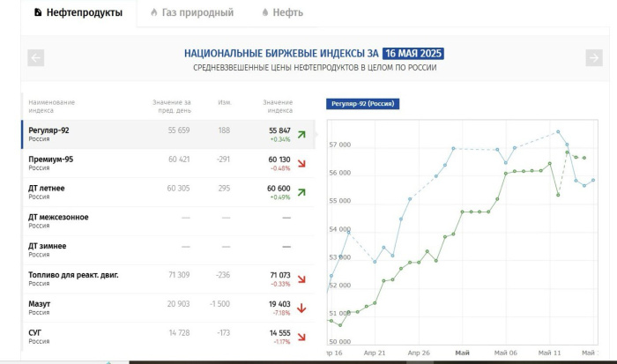Open the Нефтепродукты tab
617x364 pixels.
pyautogui.click(x=78, y=12)
